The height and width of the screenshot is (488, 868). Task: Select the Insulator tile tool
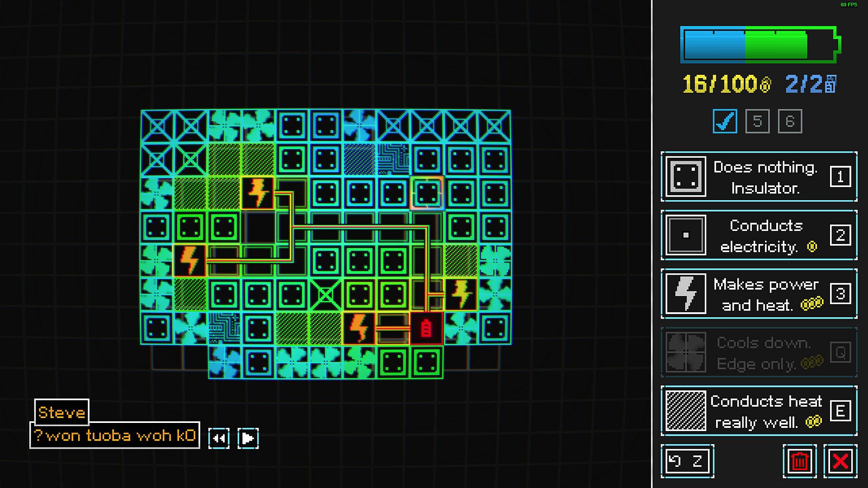click(759, 177)
